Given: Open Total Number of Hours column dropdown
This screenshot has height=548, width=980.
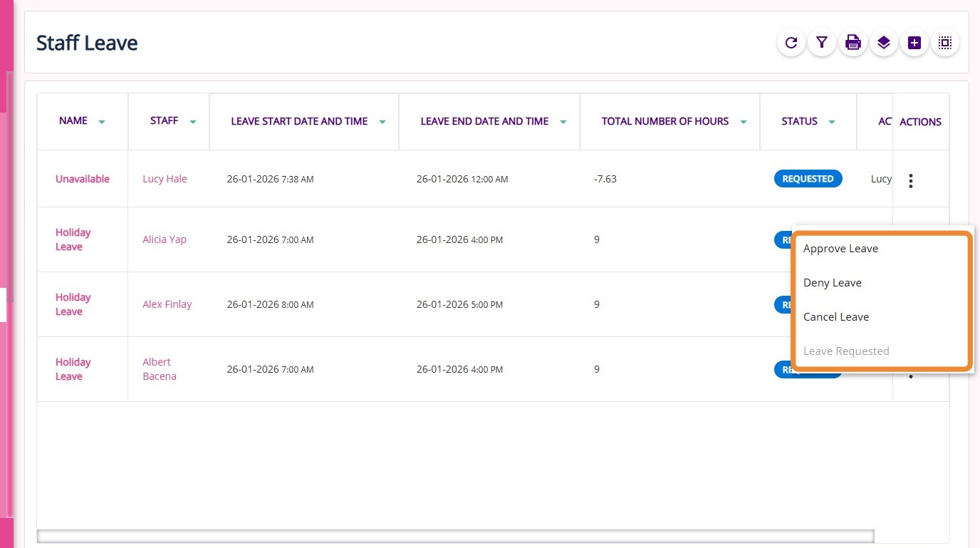Looking at the screenshot, I should click(x=744, y=123).
